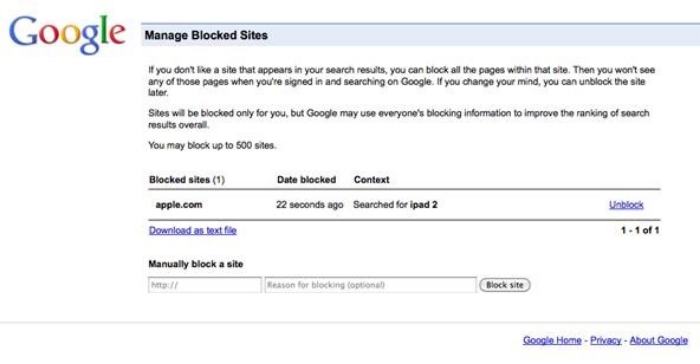
Task: Click the Blocked sites (1) column header
Action: [x=187, y=180]
